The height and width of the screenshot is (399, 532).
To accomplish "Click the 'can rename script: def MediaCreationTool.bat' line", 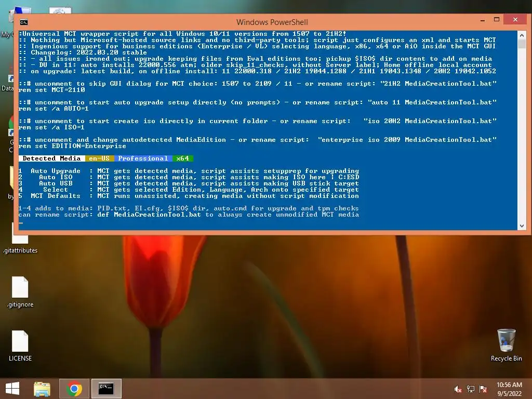I will (x=189, y=215).
